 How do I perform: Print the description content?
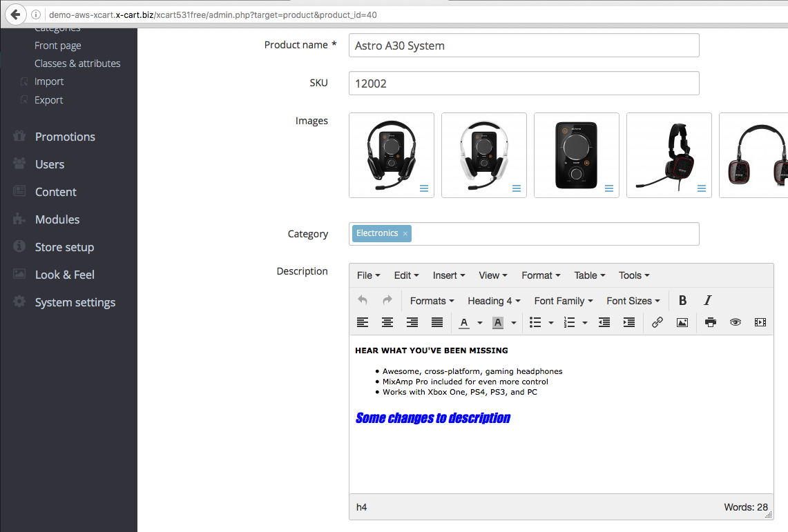711,323
